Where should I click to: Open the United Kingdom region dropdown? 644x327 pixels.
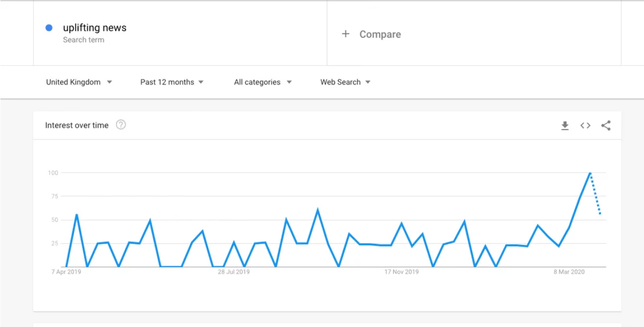click(x=79, y=82)
